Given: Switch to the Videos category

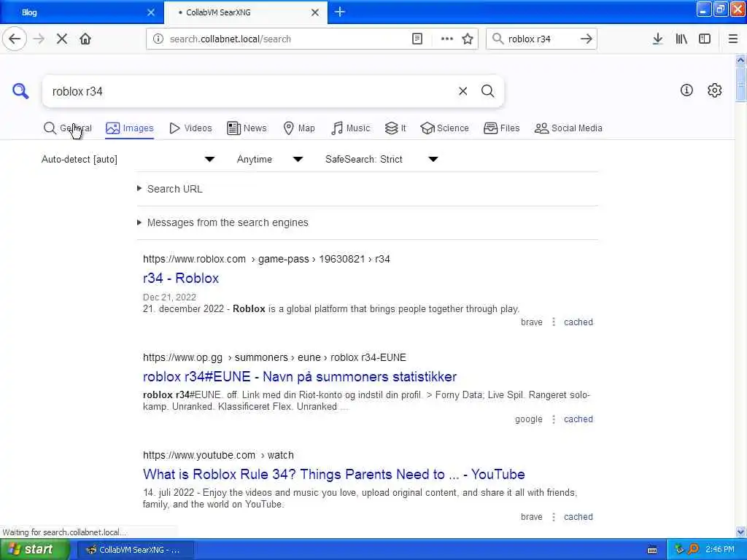Looking at the screenshot, I should (190, 128).
